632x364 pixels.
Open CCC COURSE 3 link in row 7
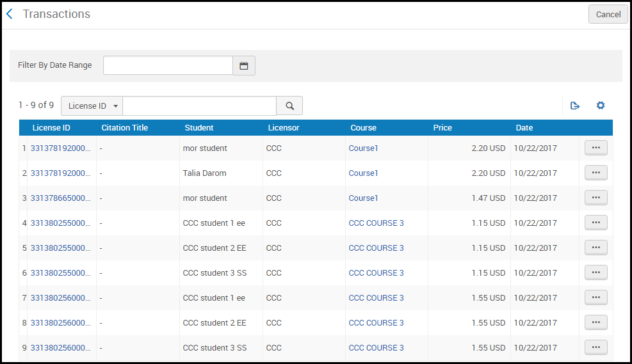[x=376, y=298]
